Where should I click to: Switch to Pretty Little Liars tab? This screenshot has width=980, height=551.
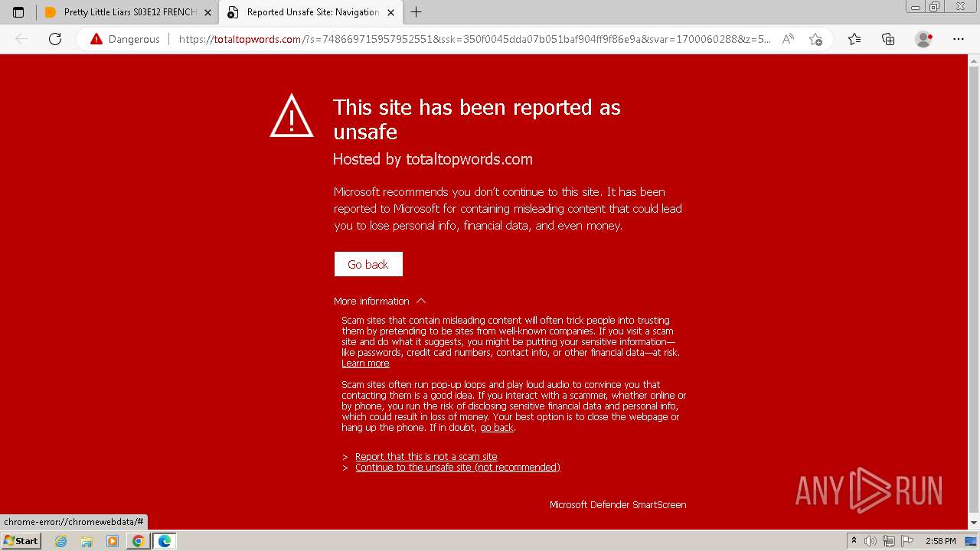tap(128, 12)
